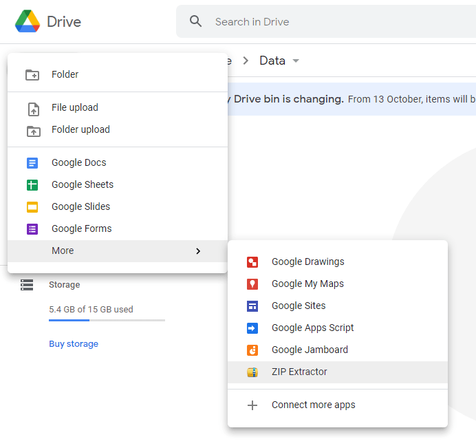This screenshot has width=476, height=448.
Task: Click the orange Google Jamboard icon
Action: point(252,350)
